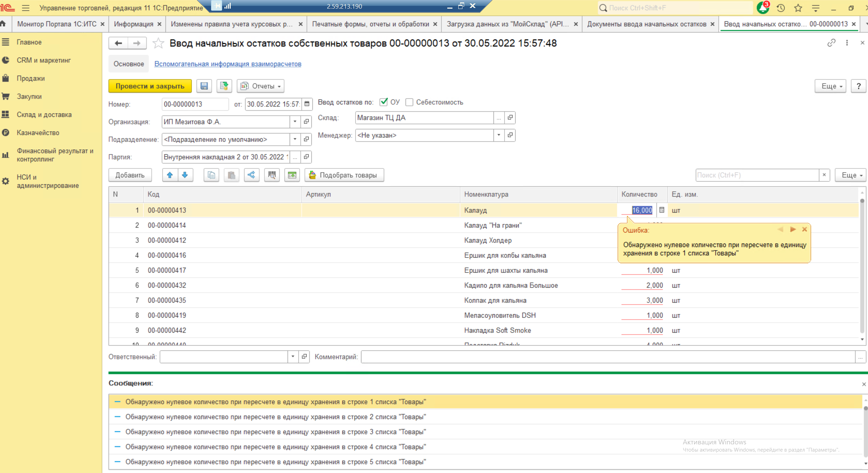
Task: Click the Склад selection ellipsis button
Action: click(x=499, y=118)
